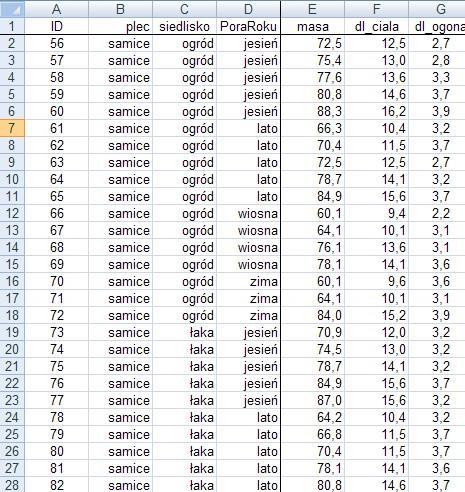Click 'ogród' in row 2
Viewport: 465px width, 492px height.
pos(184,43)
